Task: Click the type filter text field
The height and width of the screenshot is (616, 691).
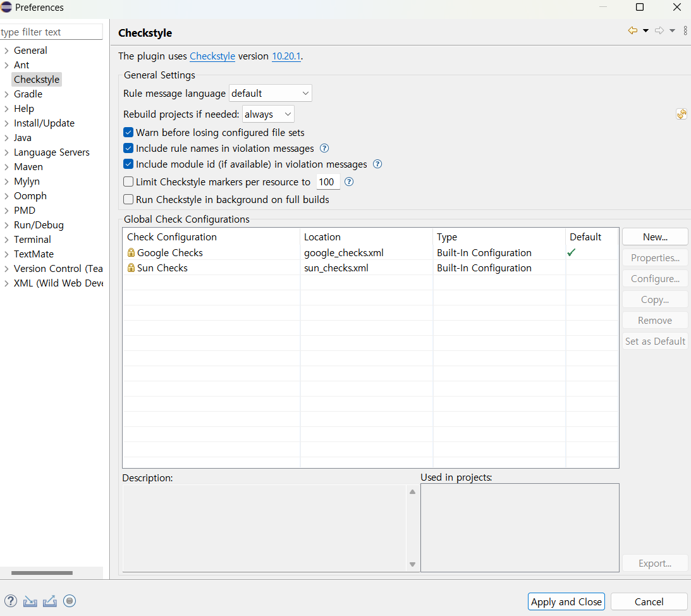Action: click(x=51, y=32)
